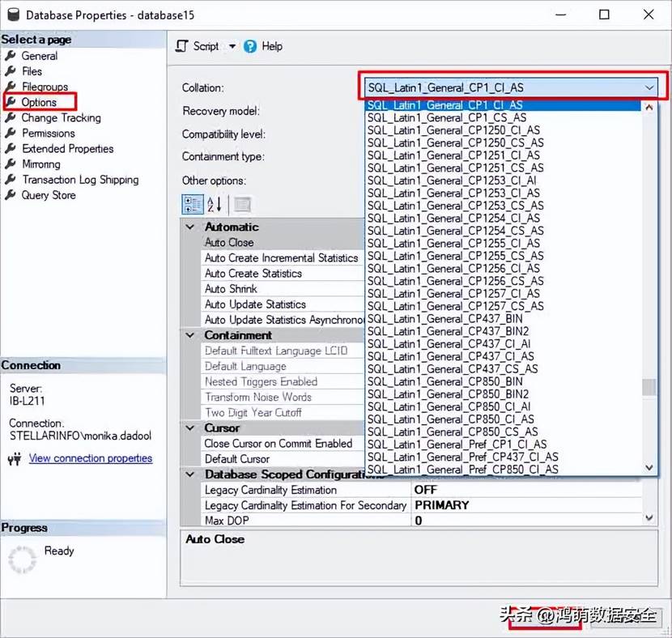
Task: Click the Property Pages icon
Action: [x=242, y=204]
